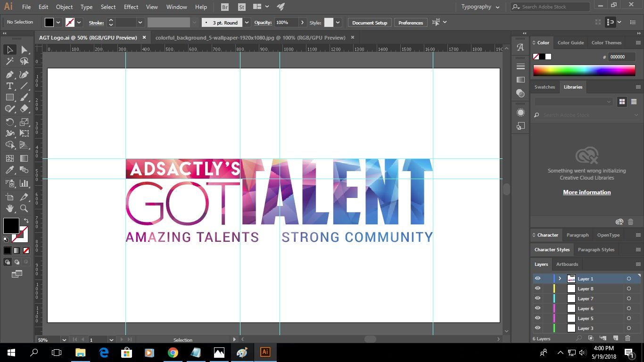Select the Eraser tool
Screen dimensions: 644x362
pyautogui.click(x=24, y=108)
